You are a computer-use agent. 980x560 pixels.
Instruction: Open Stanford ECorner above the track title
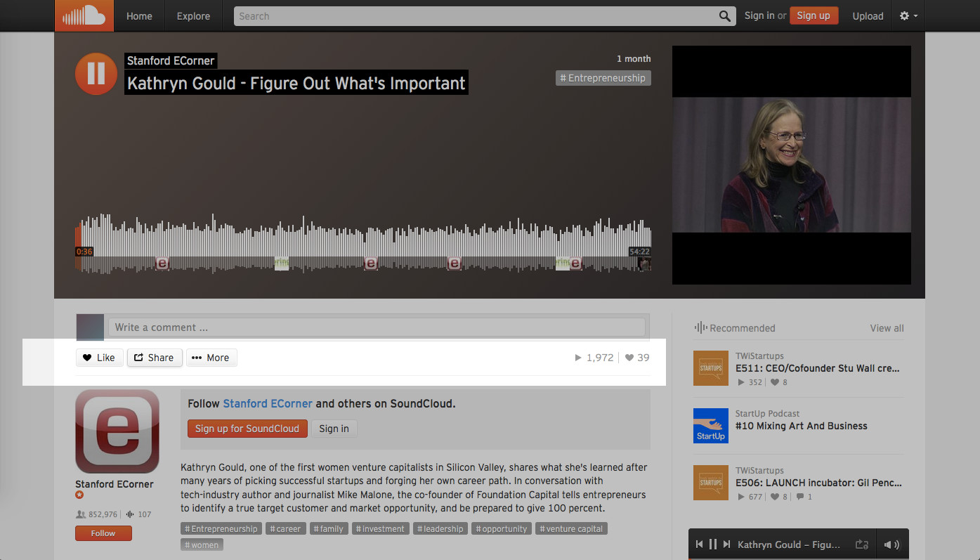tap(171, 61)
